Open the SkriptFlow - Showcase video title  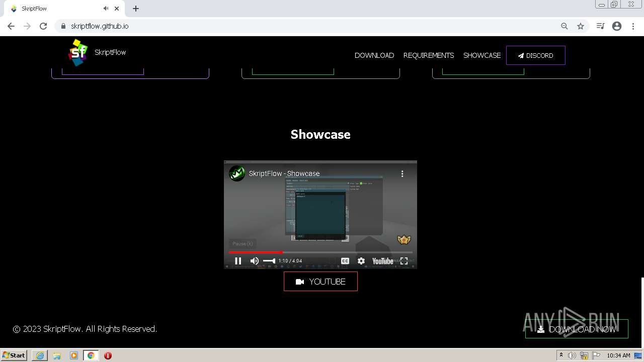click(x=284, y=173)
